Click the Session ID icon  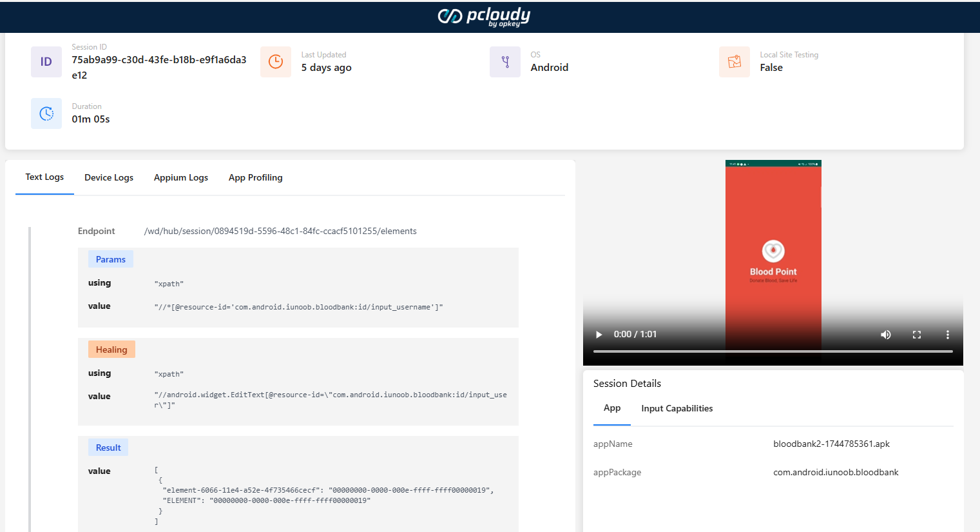click(46, 62)
